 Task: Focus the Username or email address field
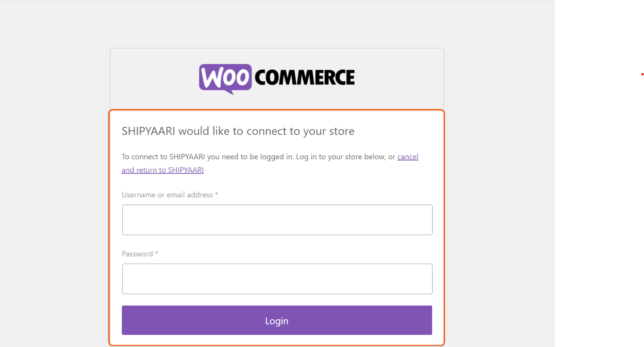tap(277, 220)
